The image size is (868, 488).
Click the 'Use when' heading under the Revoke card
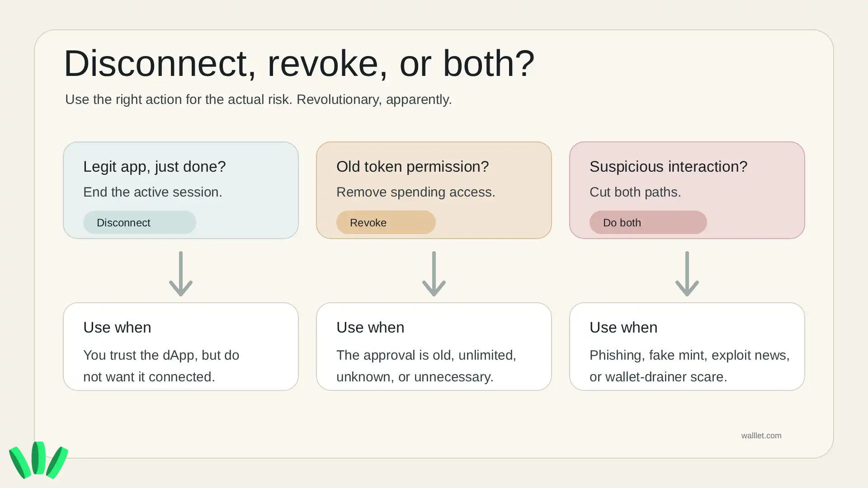pos(370,328)
